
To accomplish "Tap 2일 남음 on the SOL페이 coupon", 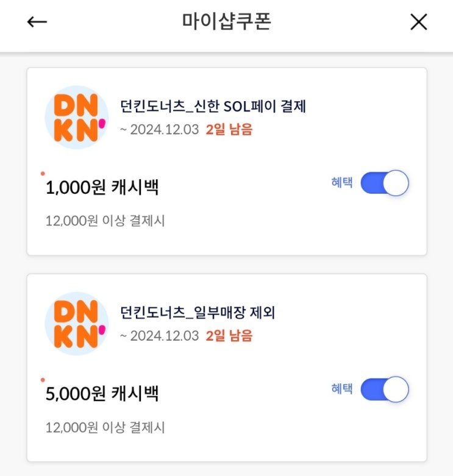I will [x=229, y=129].
